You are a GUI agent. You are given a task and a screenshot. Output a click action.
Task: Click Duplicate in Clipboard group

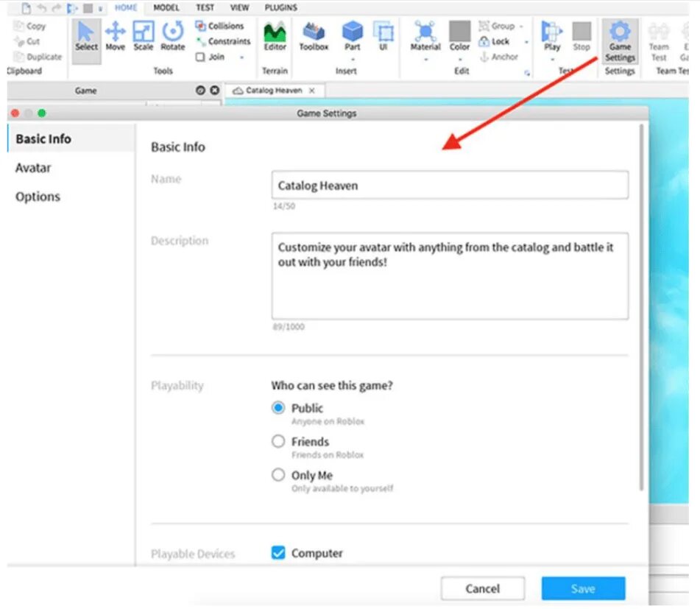tap(38, 57)
